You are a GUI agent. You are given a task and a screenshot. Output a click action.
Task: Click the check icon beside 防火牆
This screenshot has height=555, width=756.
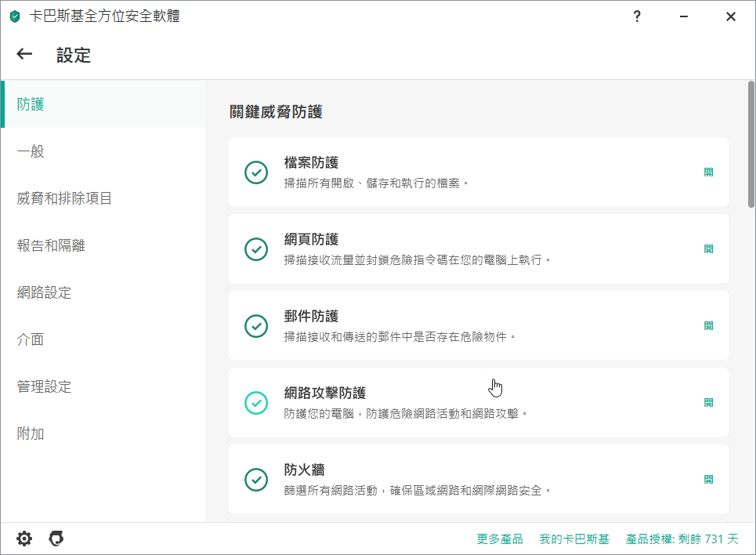coord(256,480)
